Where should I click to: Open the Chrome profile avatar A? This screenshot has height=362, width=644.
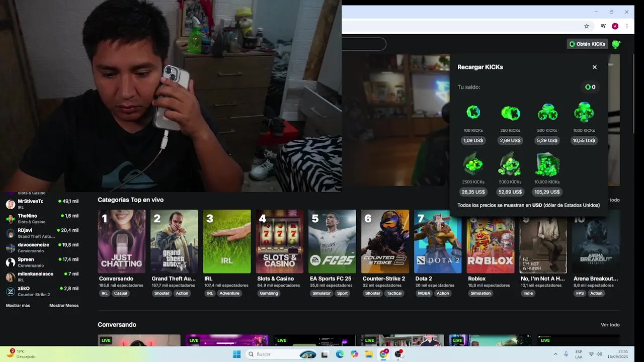(615, 26)
